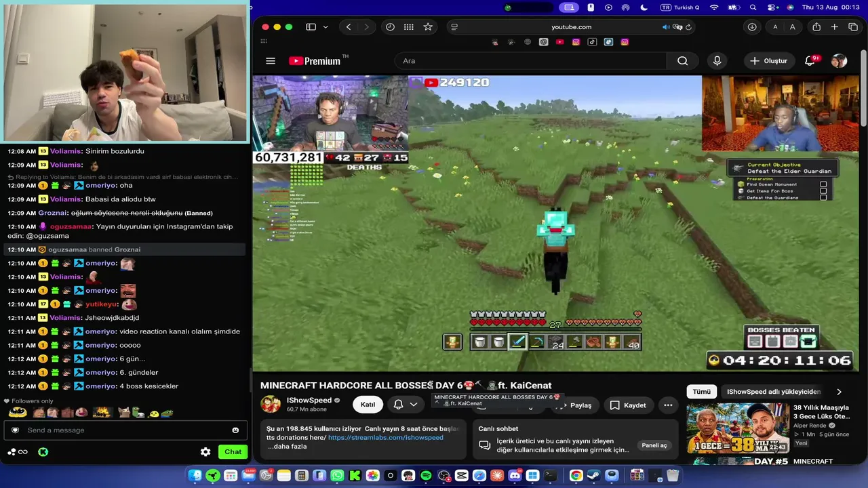868x488 pixels.
Task: Open a new Safari tab with plus icon
Action: [835, 27]
